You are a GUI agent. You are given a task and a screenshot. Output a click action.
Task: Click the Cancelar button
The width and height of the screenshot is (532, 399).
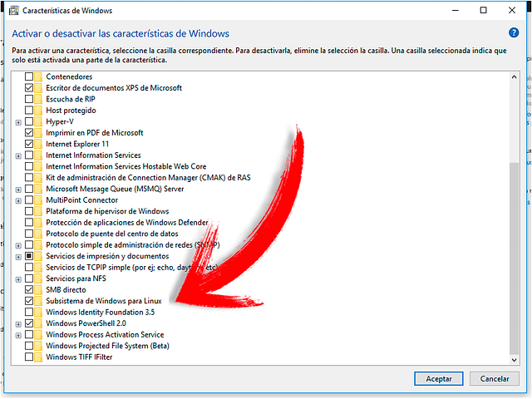point(495,379)
